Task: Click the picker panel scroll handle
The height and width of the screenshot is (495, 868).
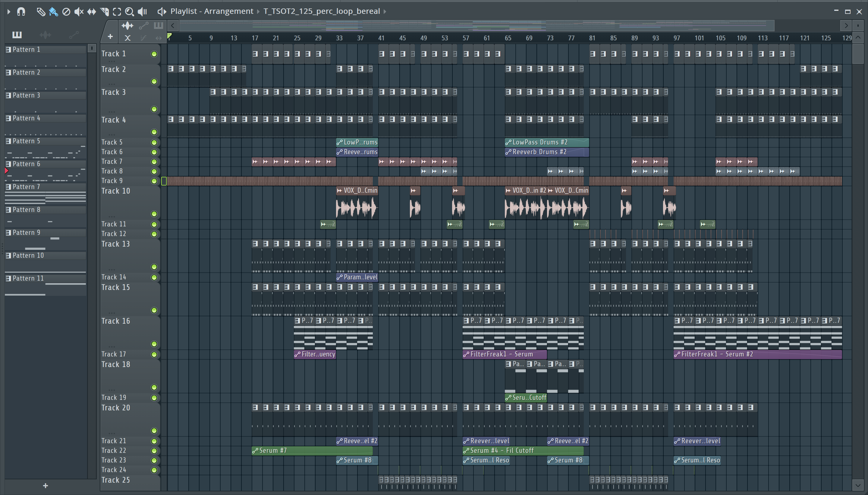Action: 92,48
